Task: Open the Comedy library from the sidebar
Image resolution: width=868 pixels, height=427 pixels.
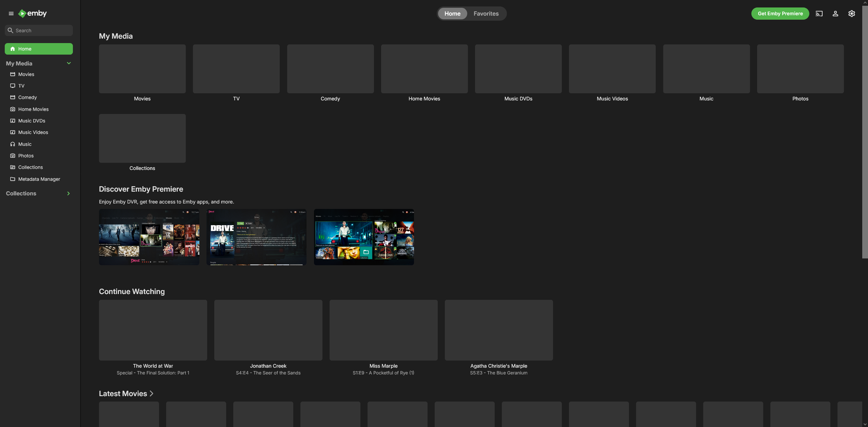Action: tap(27, 97)
